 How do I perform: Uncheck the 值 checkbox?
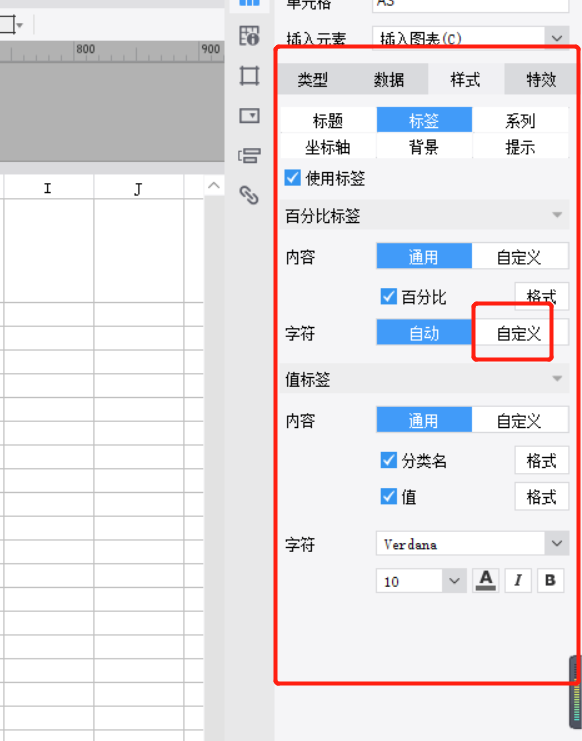pos(389,497)
